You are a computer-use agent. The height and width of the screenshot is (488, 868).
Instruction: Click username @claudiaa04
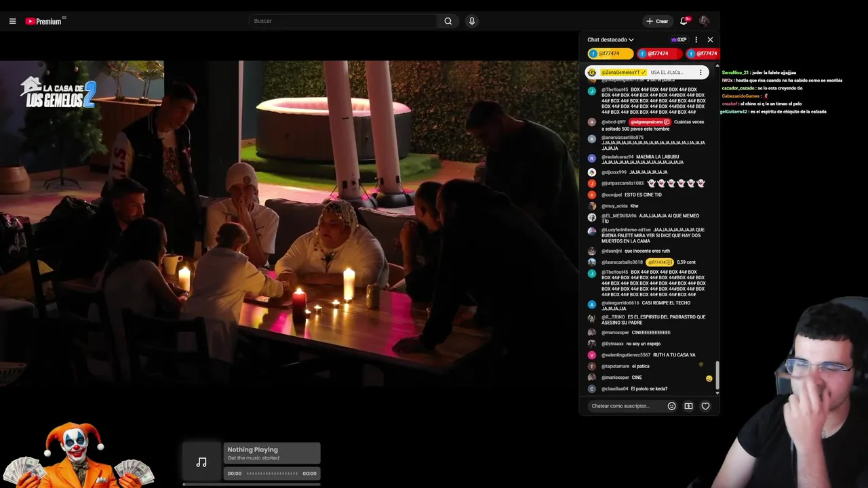pos(614,389)
